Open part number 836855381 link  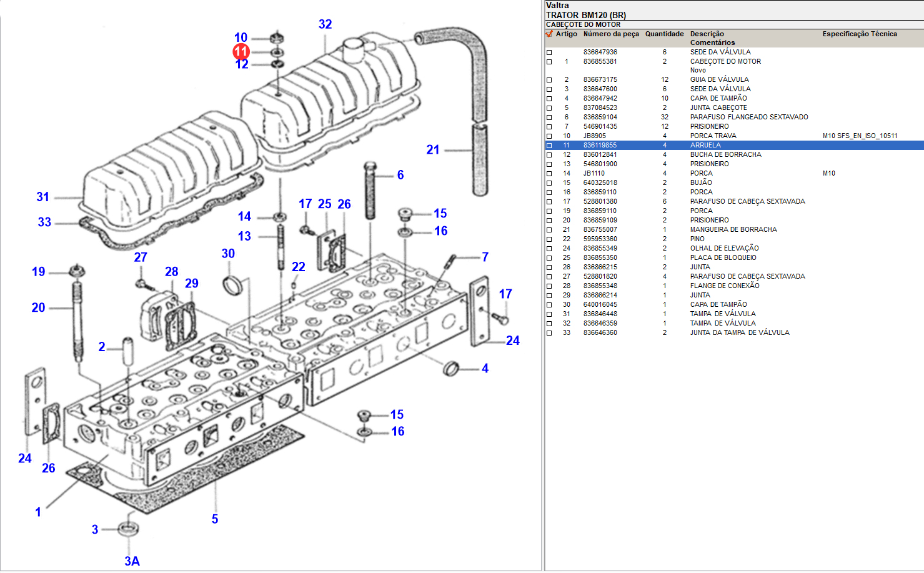click(x=600, y=62)
